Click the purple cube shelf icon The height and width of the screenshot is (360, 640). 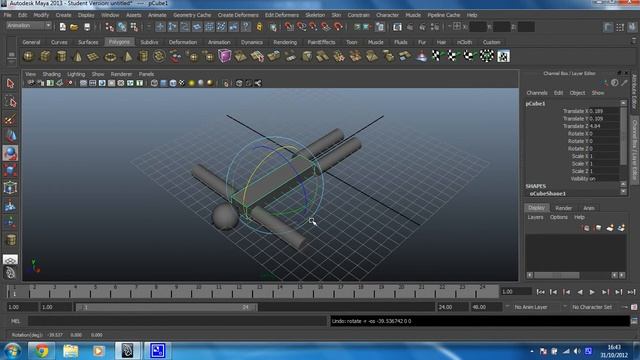[224, 56]
